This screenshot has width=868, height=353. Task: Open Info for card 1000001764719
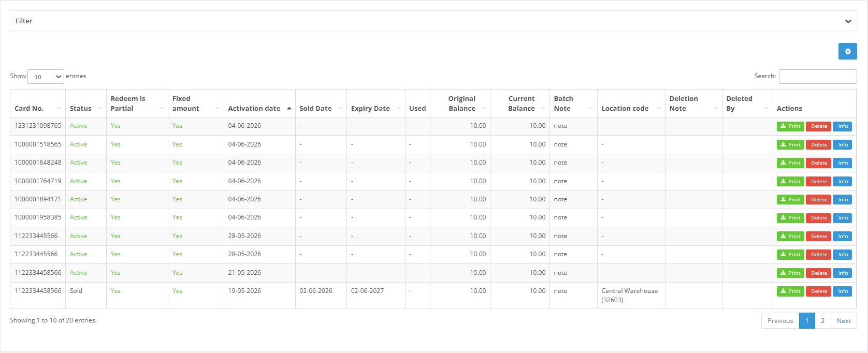tap(843, 182)
